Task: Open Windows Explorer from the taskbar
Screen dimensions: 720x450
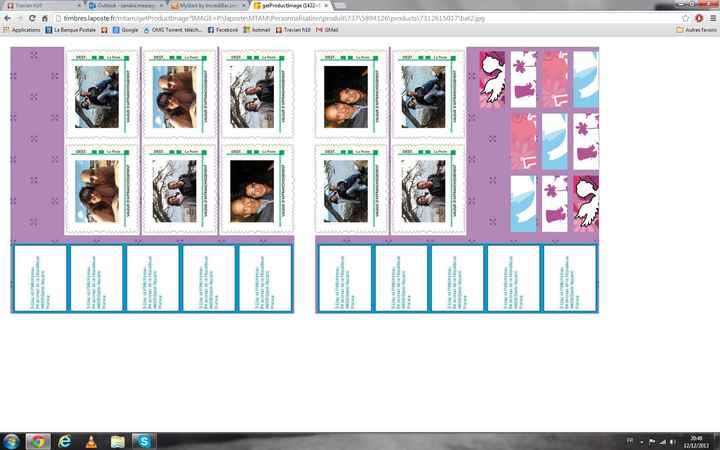Action: 118,442
